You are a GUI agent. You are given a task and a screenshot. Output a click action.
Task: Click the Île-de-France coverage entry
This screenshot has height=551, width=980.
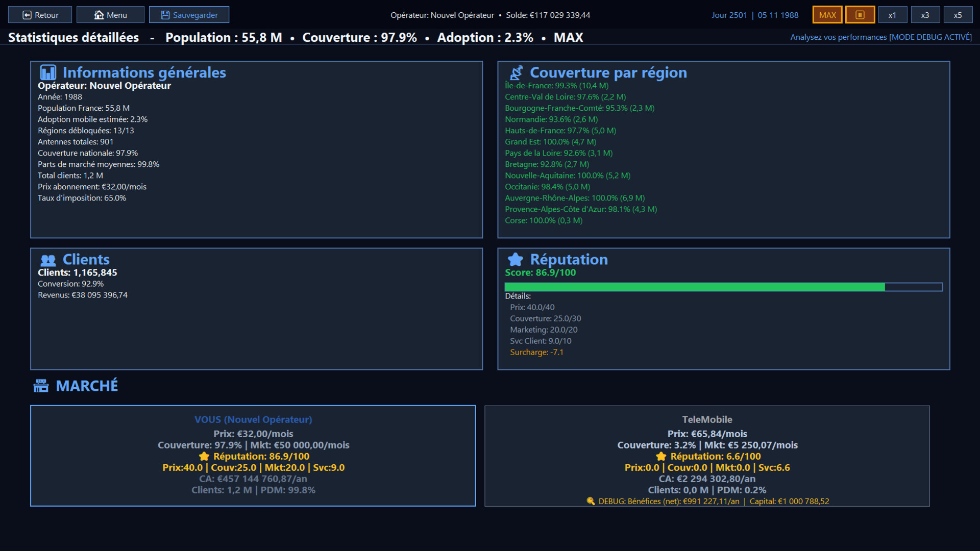pos(556,86)
